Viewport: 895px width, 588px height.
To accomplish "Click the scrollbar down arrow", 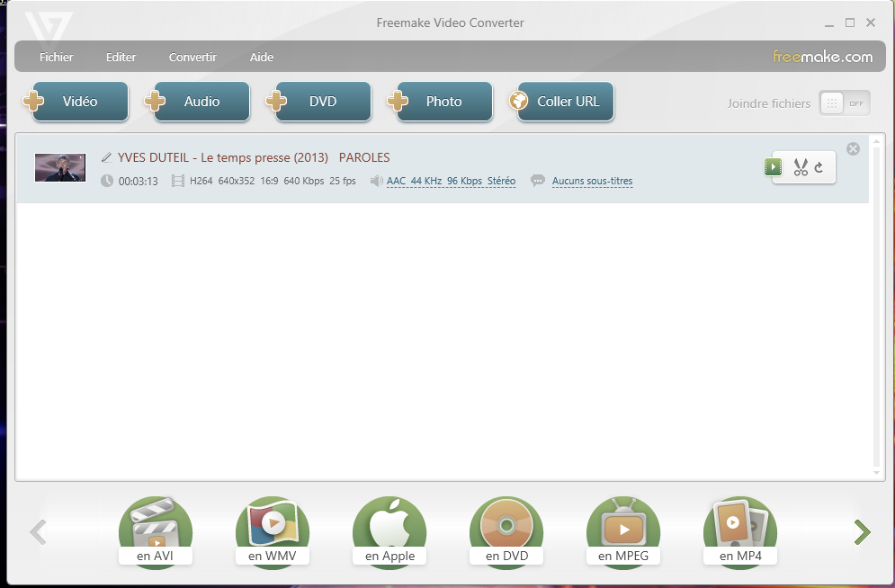I will [877, 473].
